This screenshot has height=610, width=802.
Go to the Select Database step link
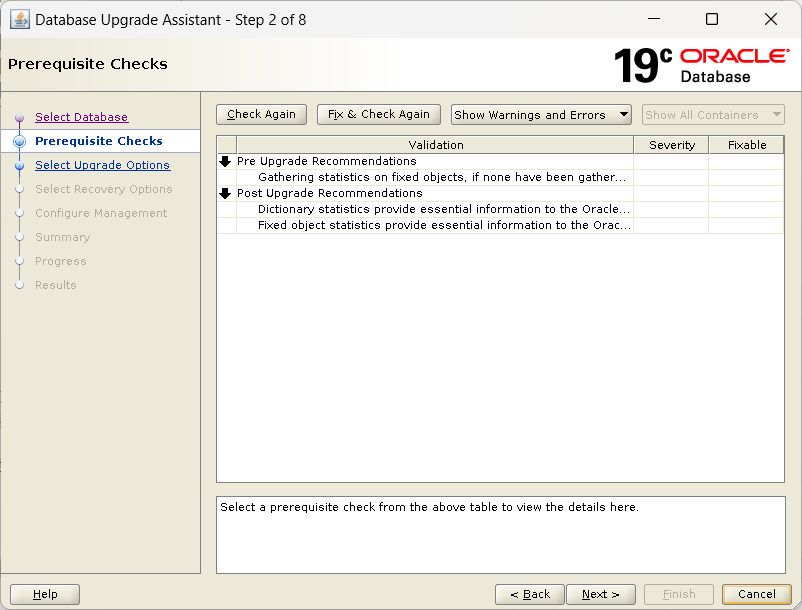point(81,117)
